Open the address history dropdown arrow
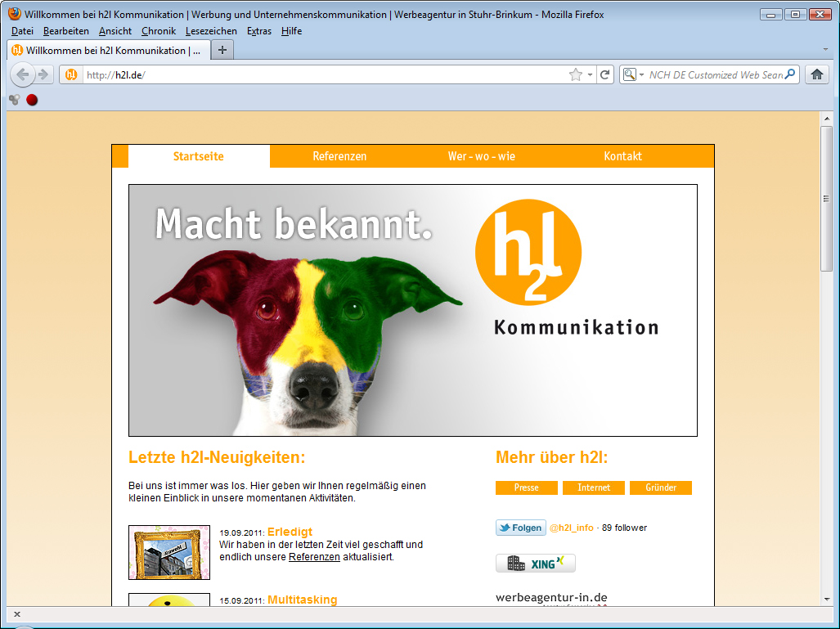The image size is (840, 629). click(x=590, y=74)
